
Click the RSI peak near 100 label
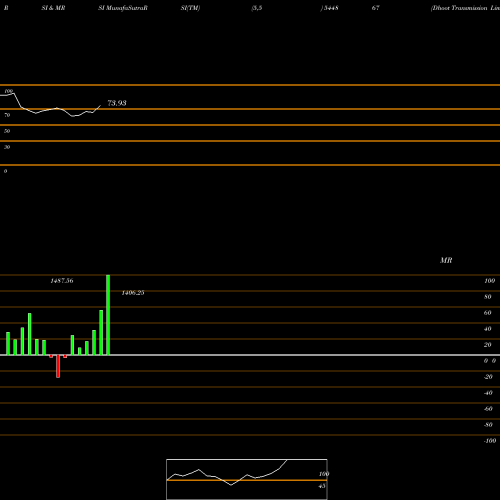[13, 94]
